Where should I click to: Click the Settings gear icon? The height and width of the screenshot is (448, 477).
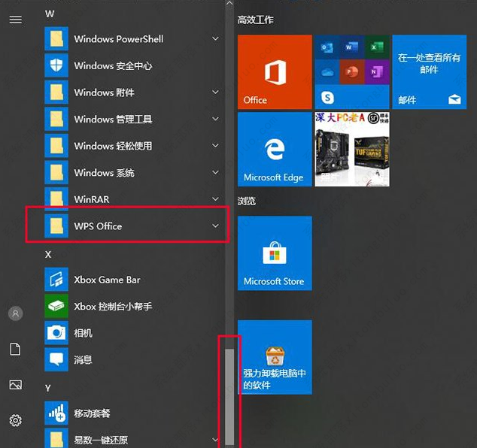click(x=15, y=420)
